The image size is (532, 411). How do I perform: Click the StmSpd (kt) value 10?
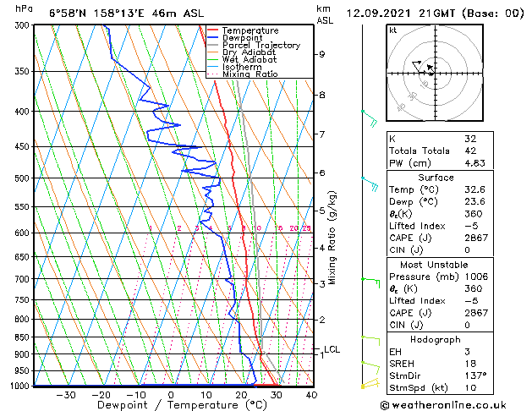tap(470, 387)
